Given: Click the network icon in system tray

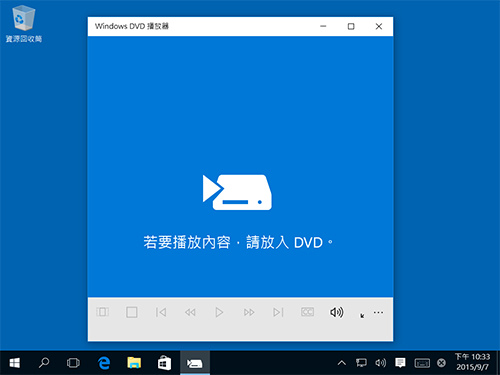Looking at the screenshot, I should (361, 363).
